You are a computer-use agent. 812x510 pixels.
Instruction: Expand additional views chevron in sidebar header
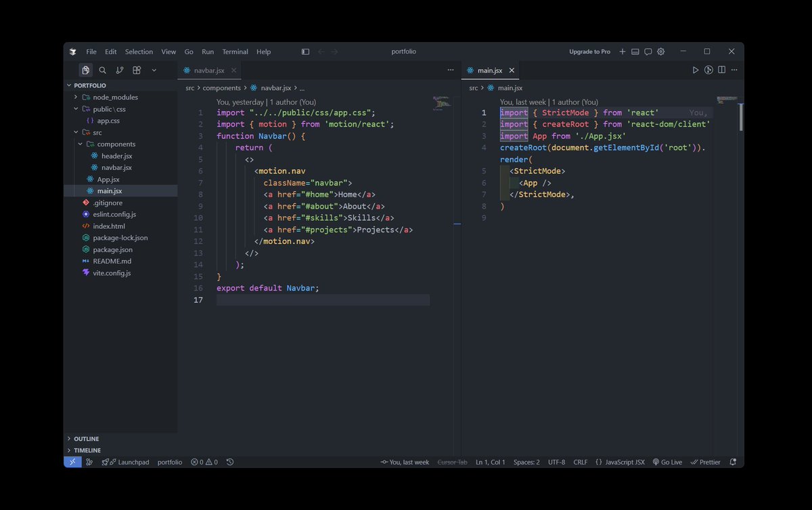pyautogui.click(x=154, y=70)
